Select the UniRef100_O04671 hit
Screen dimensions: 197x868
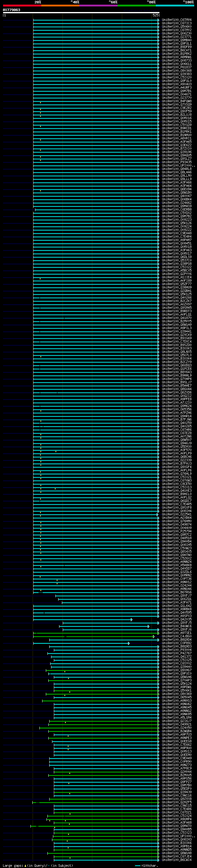pyautogui.click(x=177, y=94)
